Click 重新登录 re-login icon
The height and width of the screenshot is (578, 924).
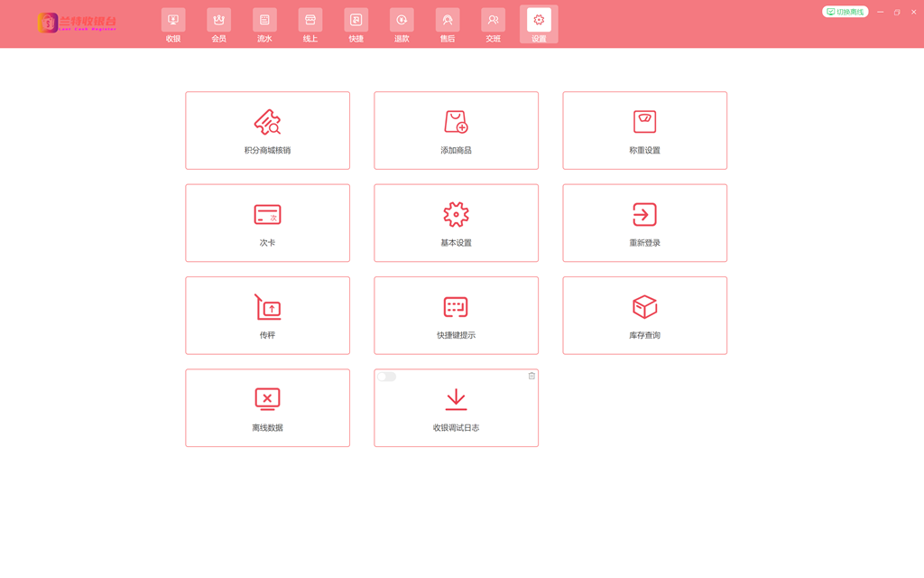point(644,215)
